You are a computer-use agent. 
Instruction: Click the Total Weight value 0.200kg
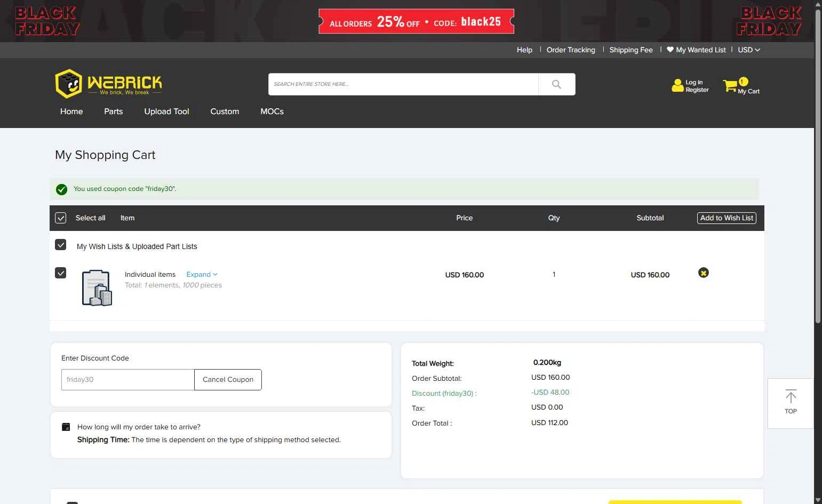pyautogui.click(x=547, y=362)
